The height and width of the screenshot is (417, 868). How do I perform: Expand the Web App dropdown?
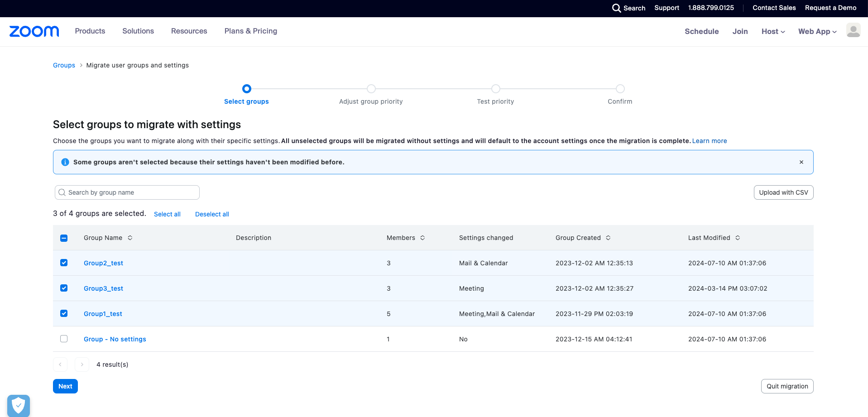(x=817, y=31)
